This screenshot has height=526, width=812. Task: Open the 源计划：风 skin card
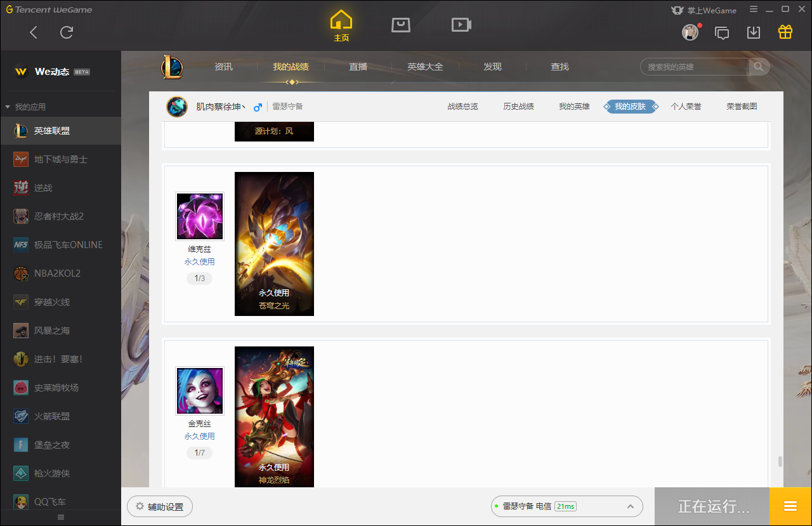click(x=274, y=131)
